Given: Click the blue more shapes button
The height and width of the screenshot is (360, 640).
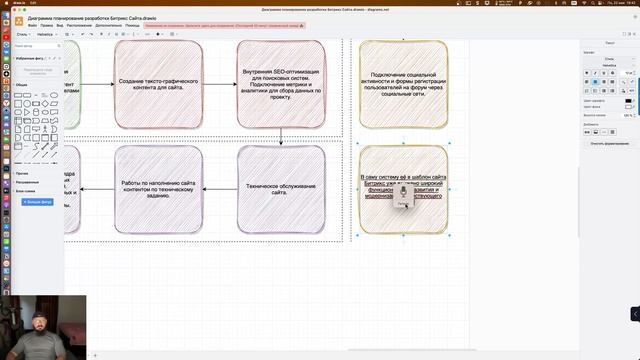Looking at the screenshot, I should pyautogui.click(x=37, y=202).
